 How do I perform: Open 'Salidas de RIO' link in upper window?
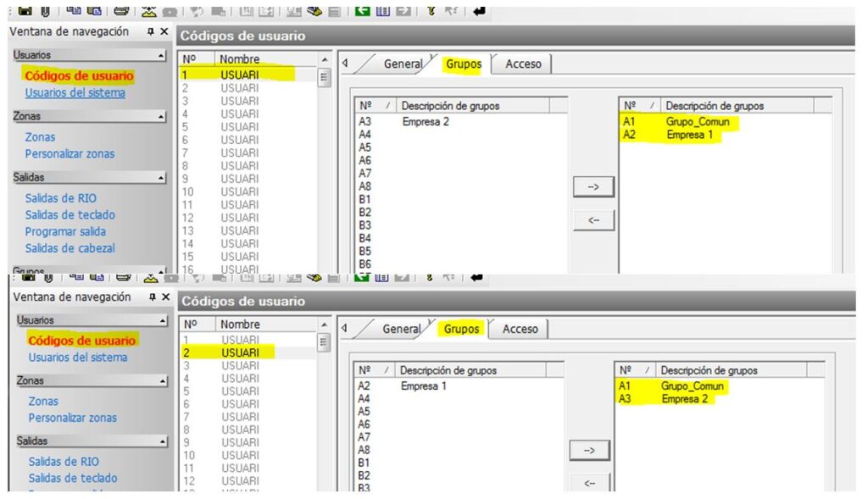60,198
